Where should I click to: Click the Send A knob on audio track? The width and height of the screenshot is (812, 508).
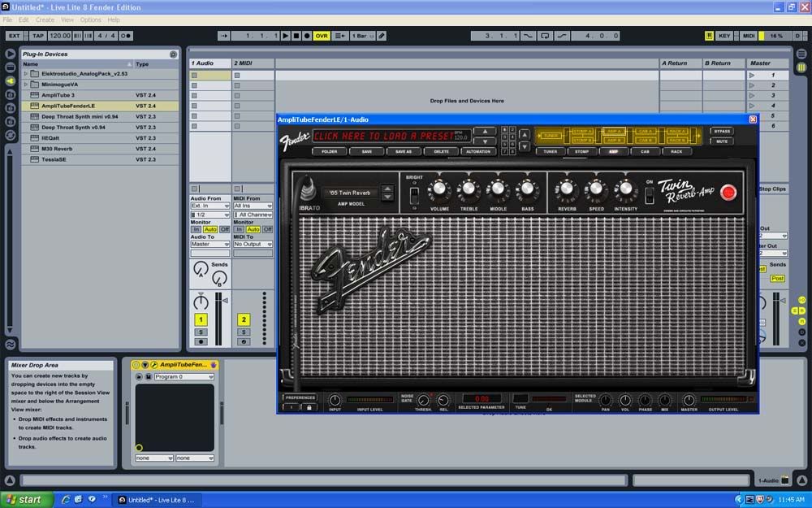point(201,268)
